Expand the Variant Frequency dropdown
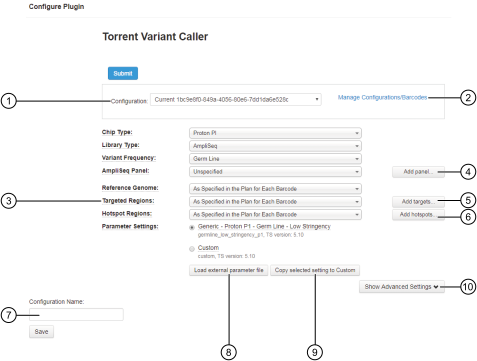 tap(275, 159)
